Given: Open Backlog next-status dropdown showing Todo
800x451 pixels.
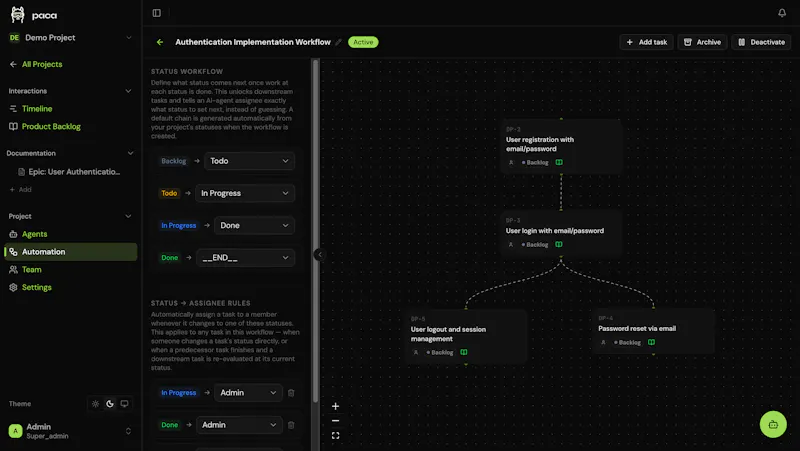Looking at the screenshot, I should 249,161.
